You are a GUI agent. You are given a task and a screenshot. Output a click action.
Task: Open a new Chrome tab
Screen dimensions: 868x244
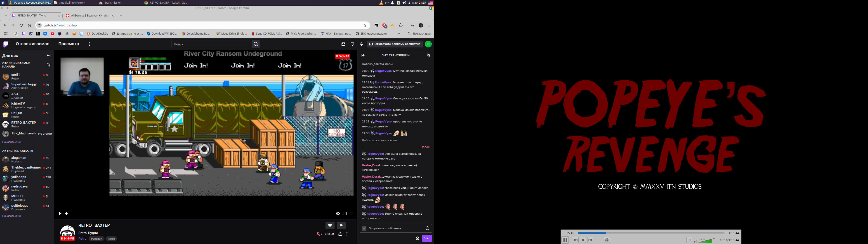pyautogui.click(x=121, y=16)
